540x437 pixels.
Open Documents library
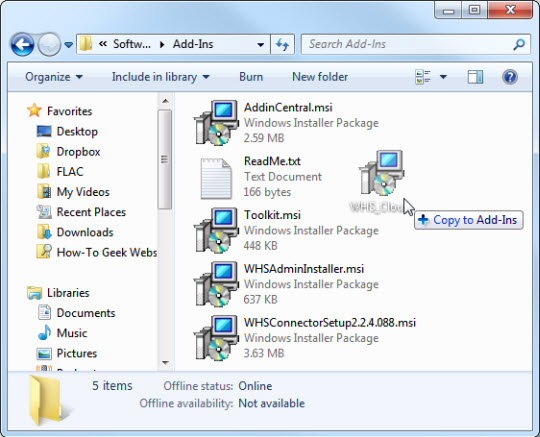coord(86,313)
